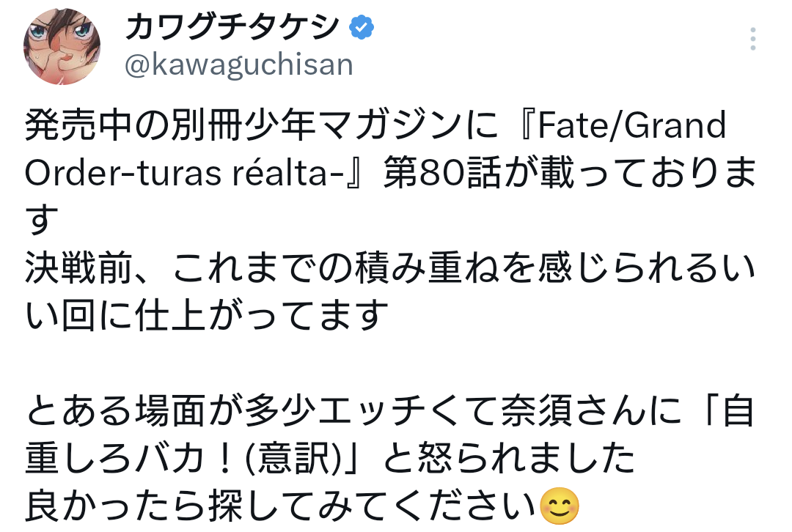Click the smiling face emoji
Viewport: 792px width, 532px height.
point(560,506)
